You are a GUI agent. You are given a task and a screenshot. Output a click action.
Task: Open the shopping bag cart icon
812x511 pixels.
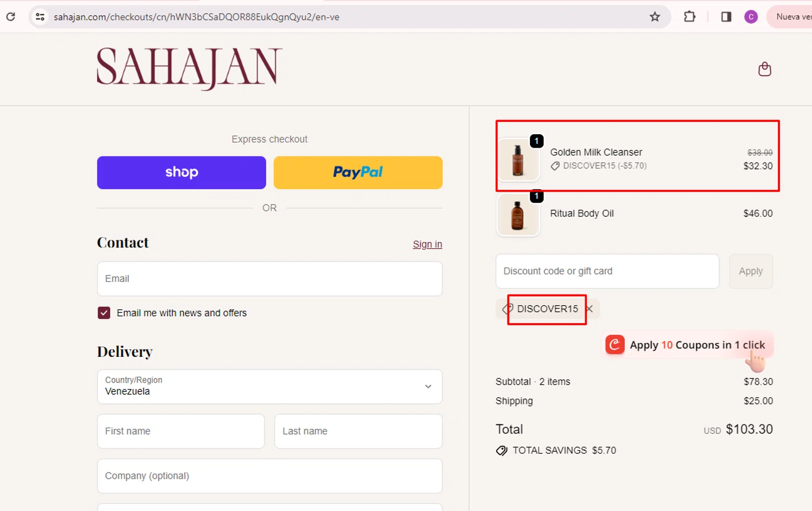point(764,69)
